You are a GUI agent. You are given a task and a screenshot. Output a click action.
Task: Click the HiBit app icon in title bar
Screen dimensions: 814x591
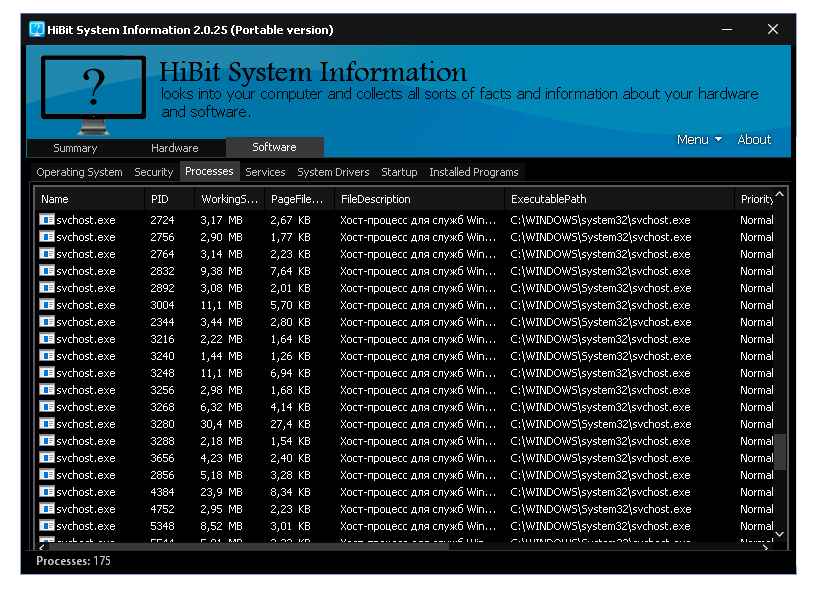[37, 29]
